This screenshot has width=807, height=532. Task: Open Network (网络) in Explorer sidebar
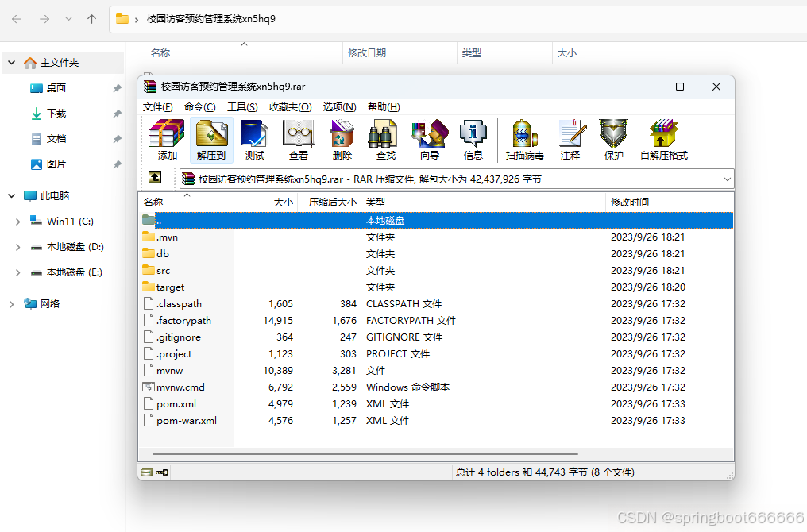tap(50, 303)
